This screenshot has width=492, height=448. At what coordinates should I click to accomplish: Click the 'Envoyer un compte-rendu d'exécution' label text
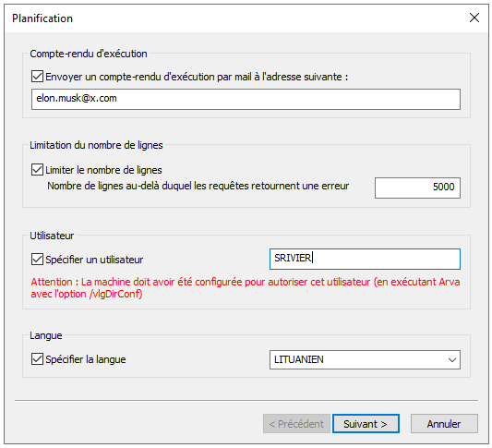point(197,77)
